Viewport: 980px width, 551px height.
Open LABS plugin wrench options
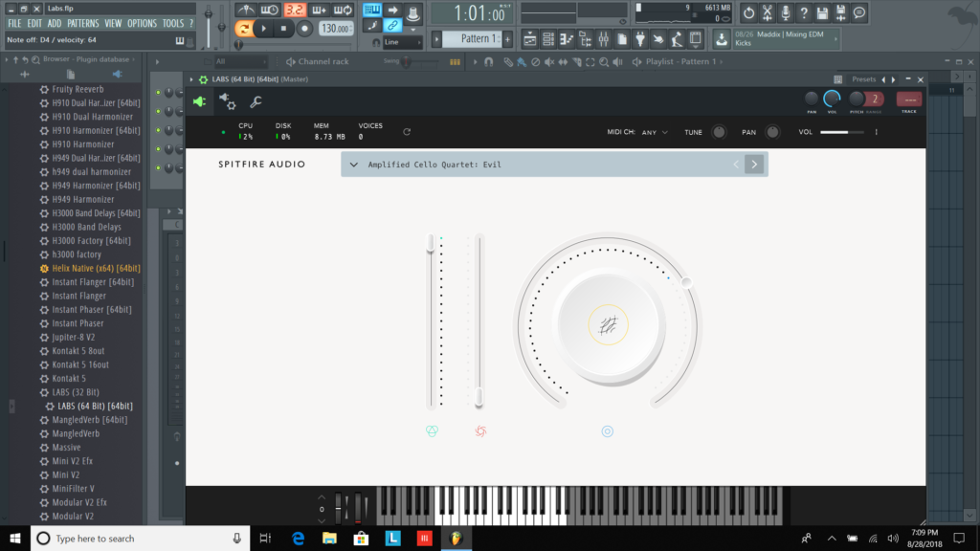click(256, 101)
